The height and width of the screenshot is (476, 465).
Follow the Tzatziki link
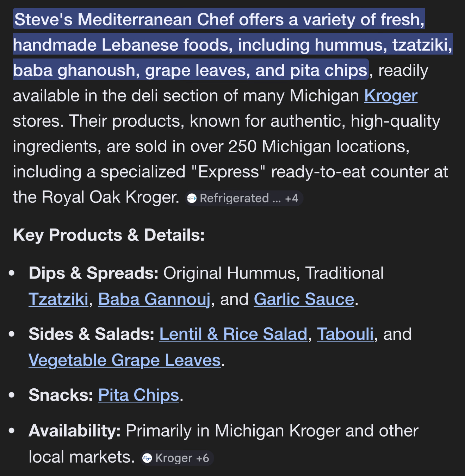(58, 299)
